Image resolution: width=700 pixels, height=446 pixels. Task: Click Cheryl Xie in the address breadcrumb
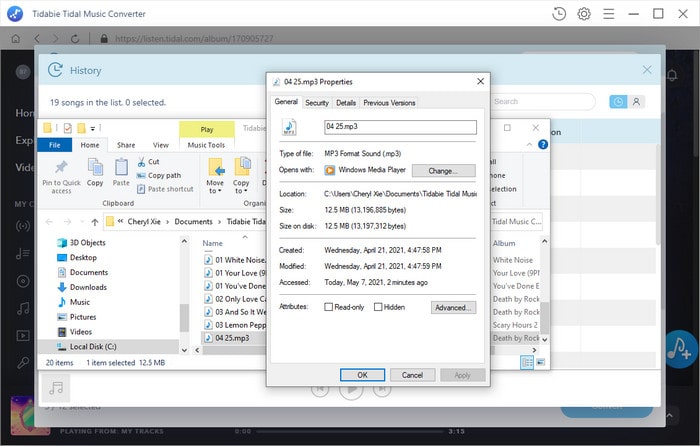click(x=144, y=221)
